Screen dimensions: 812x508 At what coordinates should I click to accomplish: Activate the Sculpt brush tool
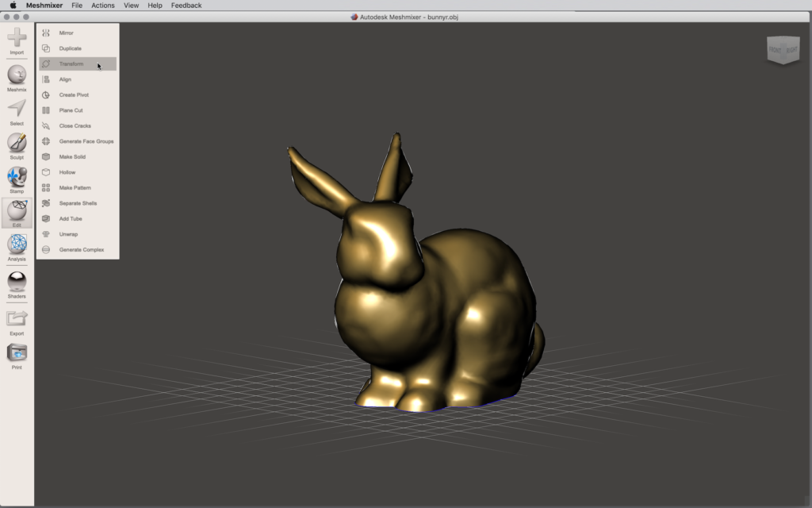tap(17, 143)
